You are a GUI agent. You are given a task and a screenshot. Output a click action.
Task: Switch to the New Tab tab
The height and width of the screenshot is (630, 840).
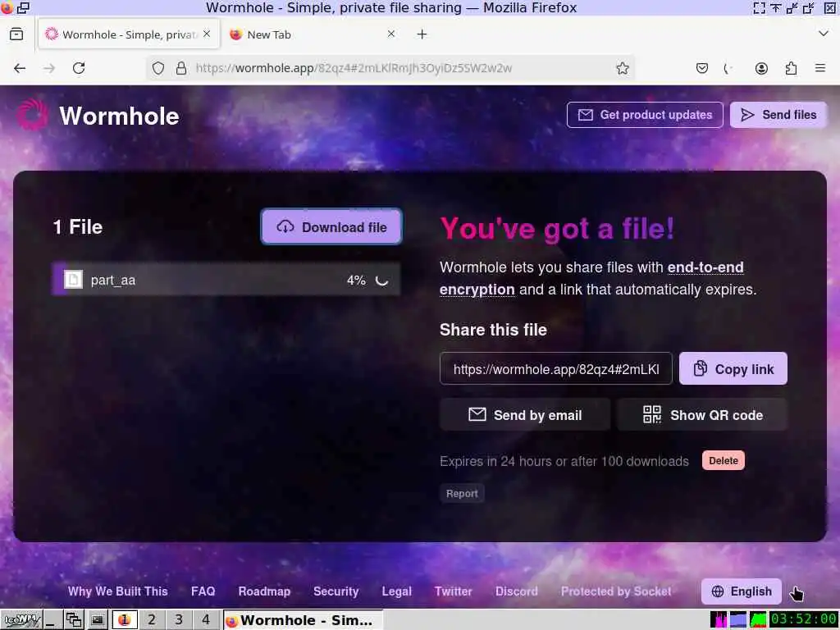(x=313, y=34)
